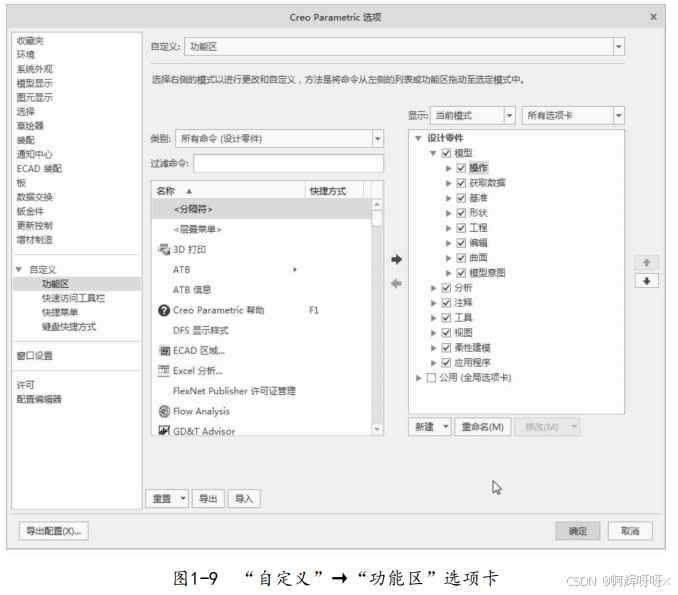Click the 快捷方式 column header

point(334,191)
